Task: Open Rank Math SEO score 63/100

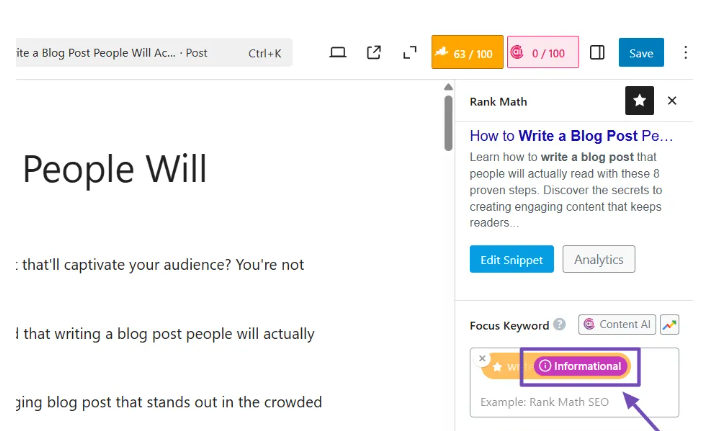Action: click(467, 53)
